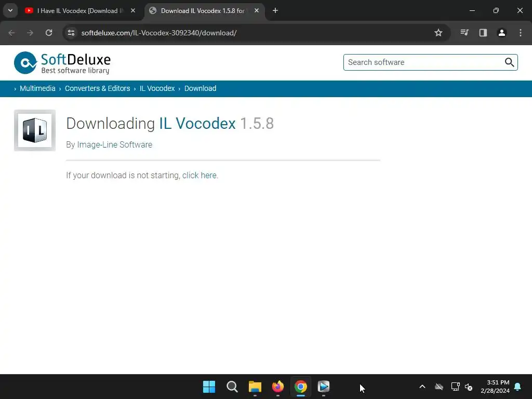Click the muted volume tray icon
The image size is (532, 399).
click(469, 387)
